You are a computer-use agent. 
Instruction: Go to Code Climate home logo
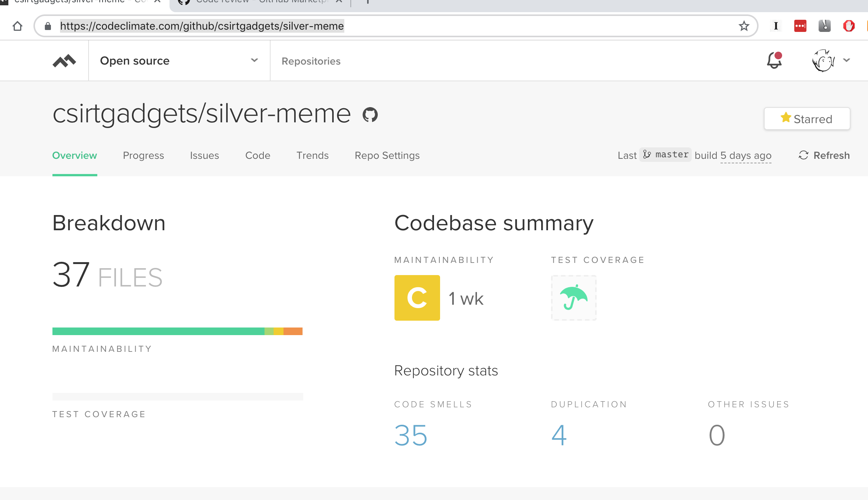pyautogui.click(x=64, y=61)
